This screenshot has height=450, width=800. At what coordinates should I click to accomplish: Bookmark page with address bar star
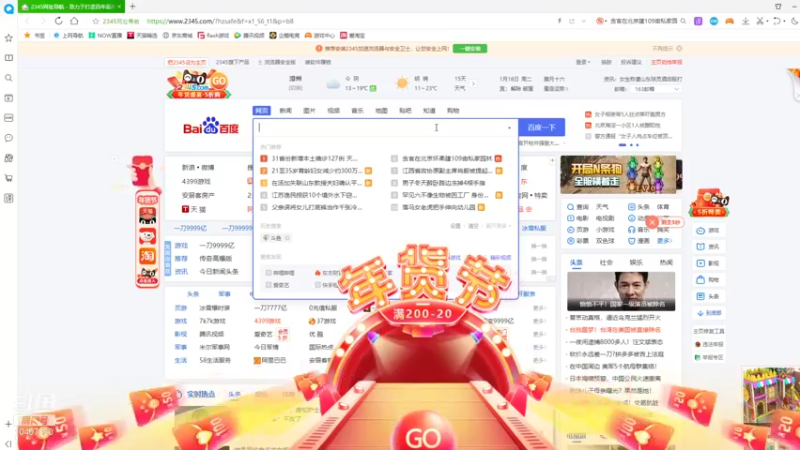[x=95, y=21]
